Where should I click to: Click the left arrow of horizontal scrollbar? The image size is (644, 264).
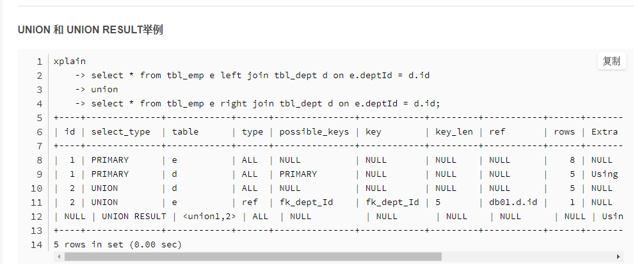click(58, 256)
